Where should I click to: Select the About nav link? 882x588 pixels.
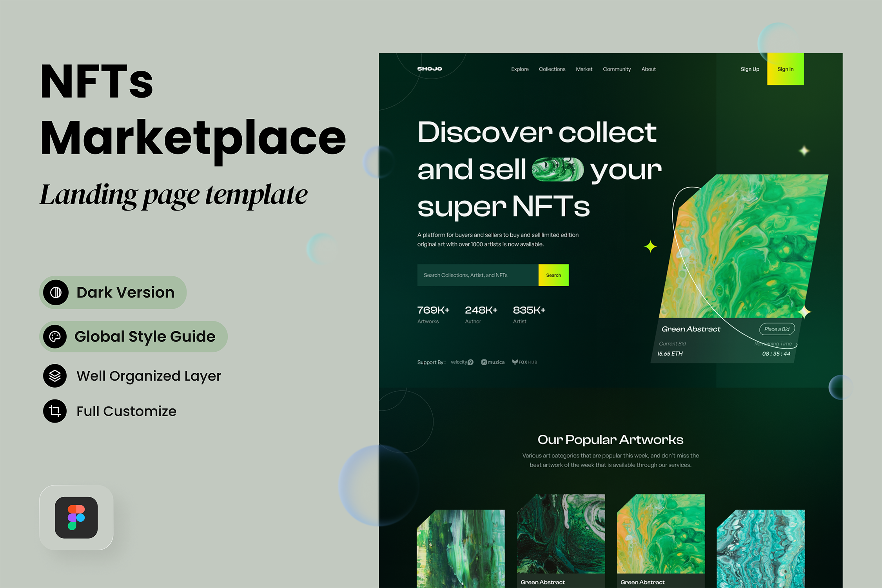click(648, 69)
